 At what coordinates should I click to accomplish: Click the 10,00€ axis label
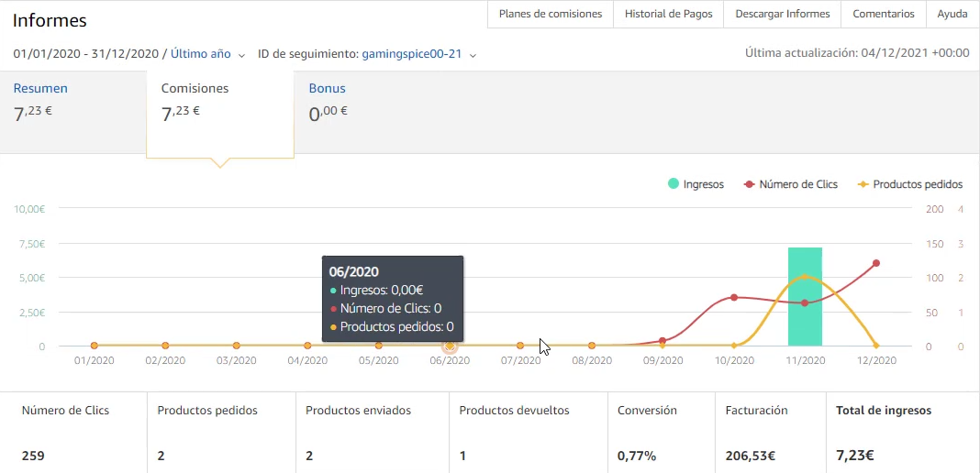(x=28, y=209)
